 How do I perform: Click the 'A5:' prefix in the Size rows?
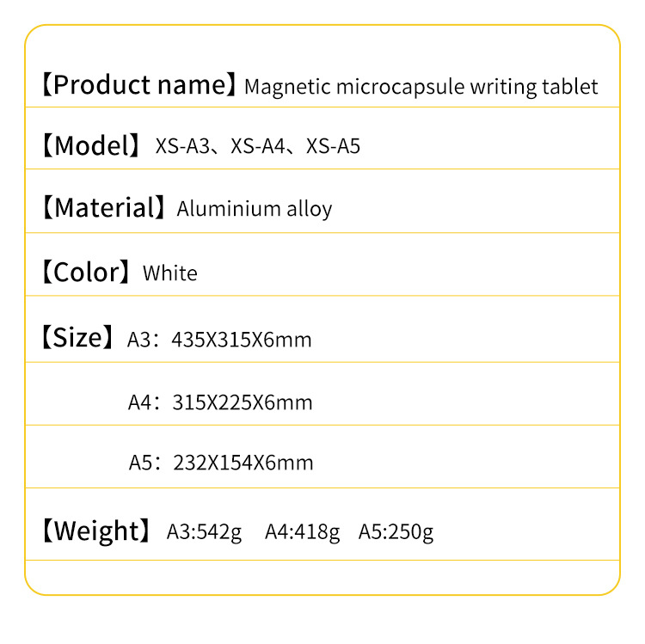142,463
